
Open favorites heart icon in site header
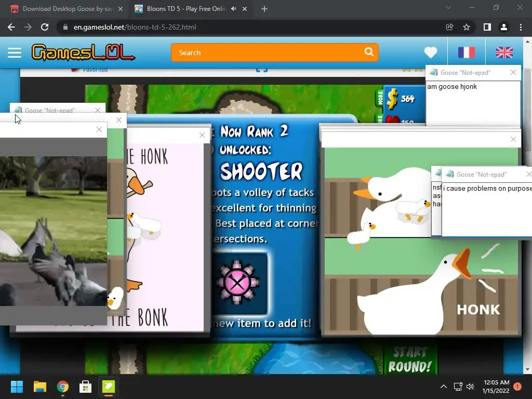tap(431, 52)
